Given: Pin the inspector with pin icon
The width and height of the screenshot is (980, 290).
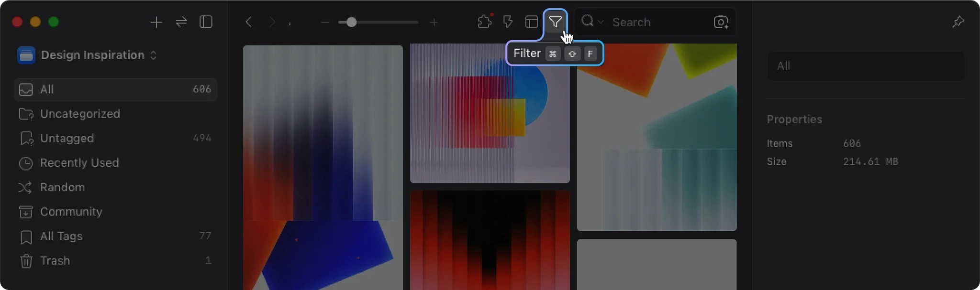Looking at the screenshot, I should pyautogui.click(x=958, y=22).
